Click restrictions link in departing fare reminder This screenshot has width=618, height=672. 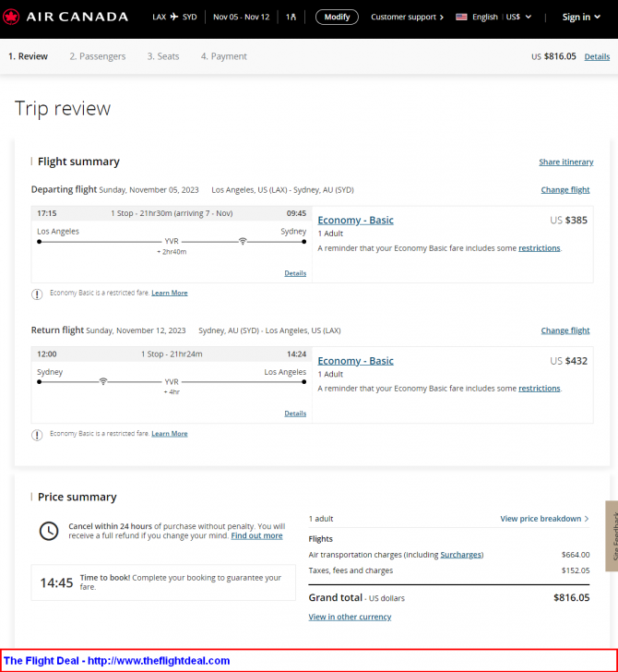(540, 248)
